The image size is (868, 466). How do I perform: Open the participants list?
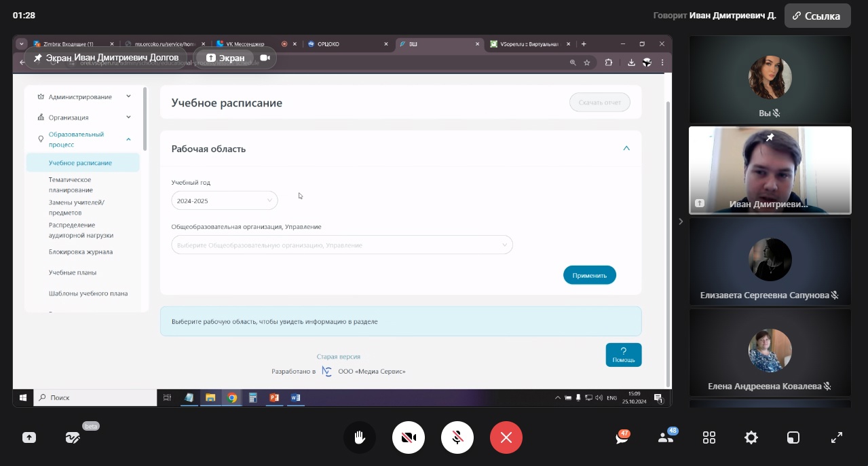click(x=666, y=438)
